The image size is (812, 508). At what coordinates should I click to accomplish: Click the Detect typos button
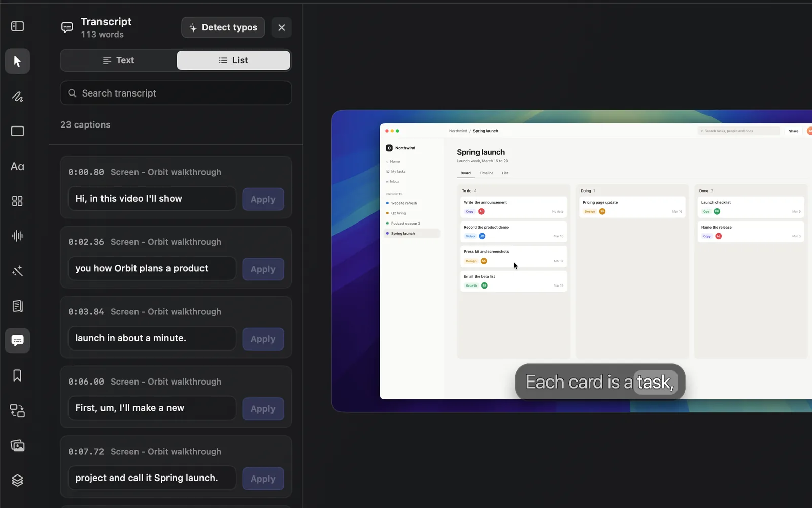(223, 27)
